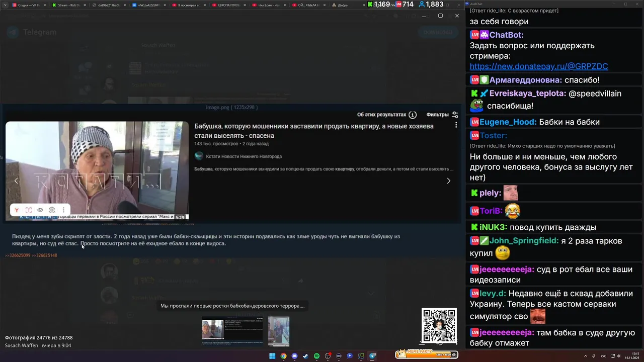Open Chrome from taskbar
The image size is (644, 362).
283,356
